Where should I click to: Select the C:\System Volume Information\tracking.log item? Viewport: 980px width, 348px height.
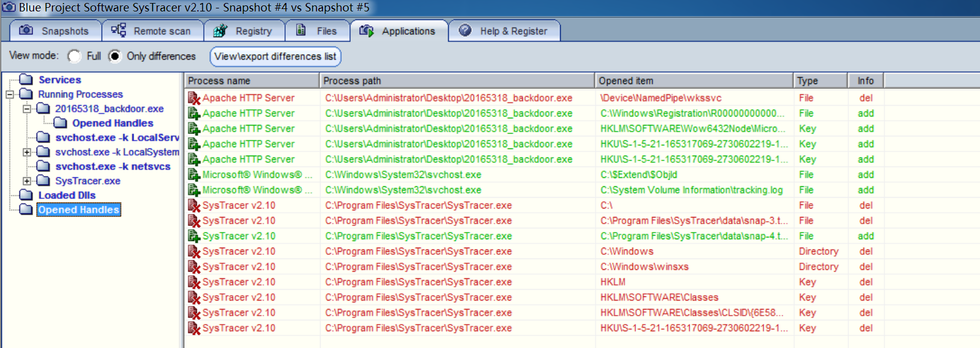click(x=691, y=190)
